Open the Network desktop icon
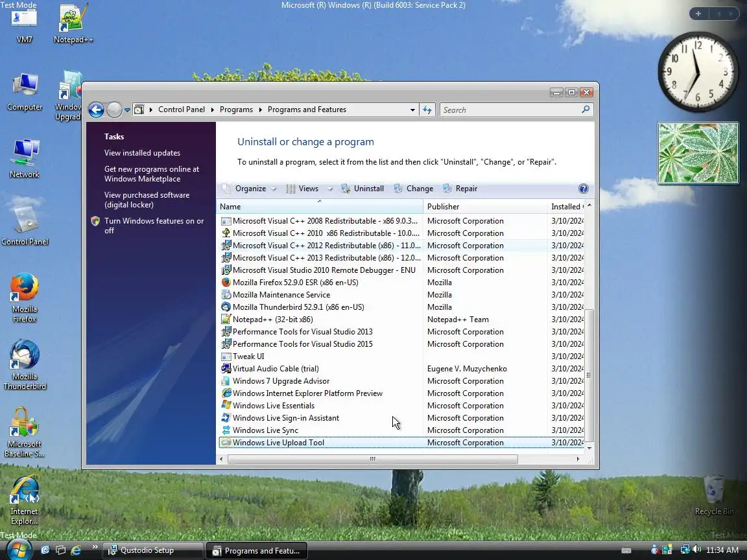The width and height of the screenshot is (747, 560). [25, 159]
